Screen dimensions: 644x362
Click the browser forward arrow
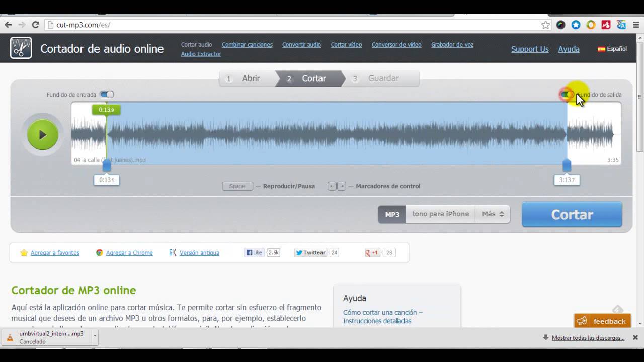click(22, 25)
